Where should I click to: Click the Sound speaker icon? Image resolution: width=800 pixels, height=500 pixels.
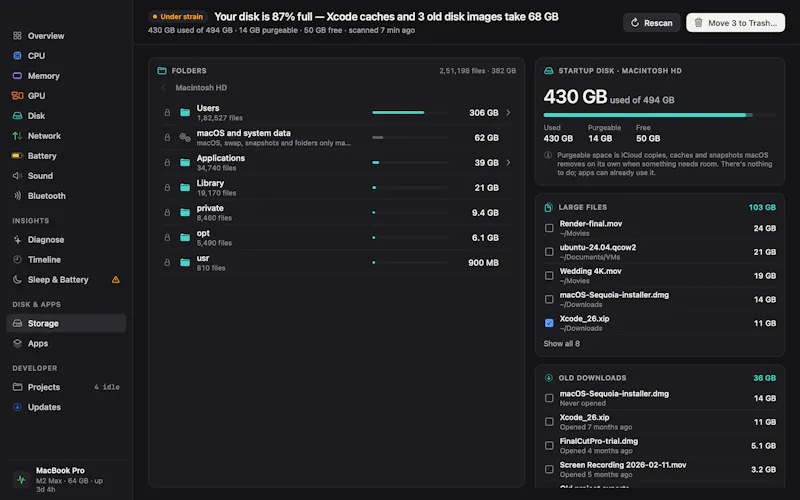tap(17, 176)
